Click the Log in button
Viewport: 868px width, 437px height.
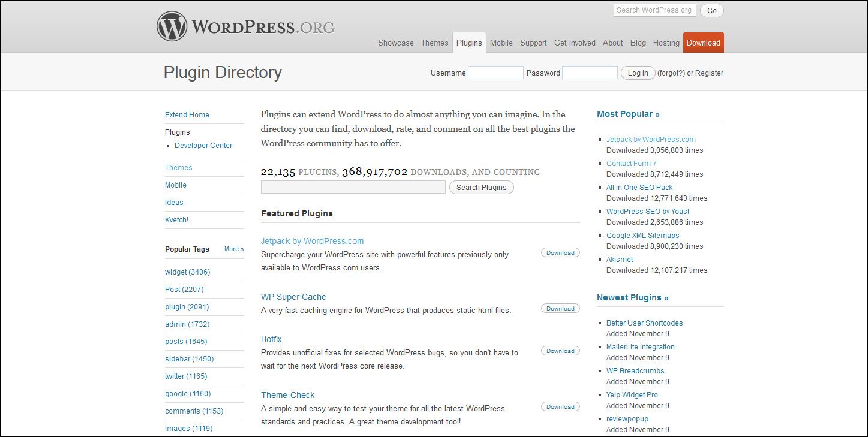638,73
